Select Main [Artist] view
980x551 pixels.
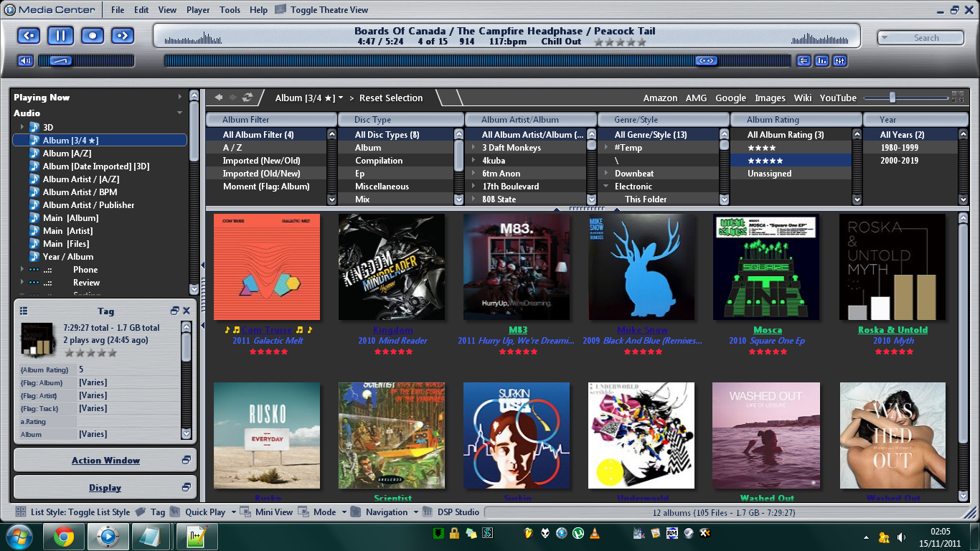[67, 230]
